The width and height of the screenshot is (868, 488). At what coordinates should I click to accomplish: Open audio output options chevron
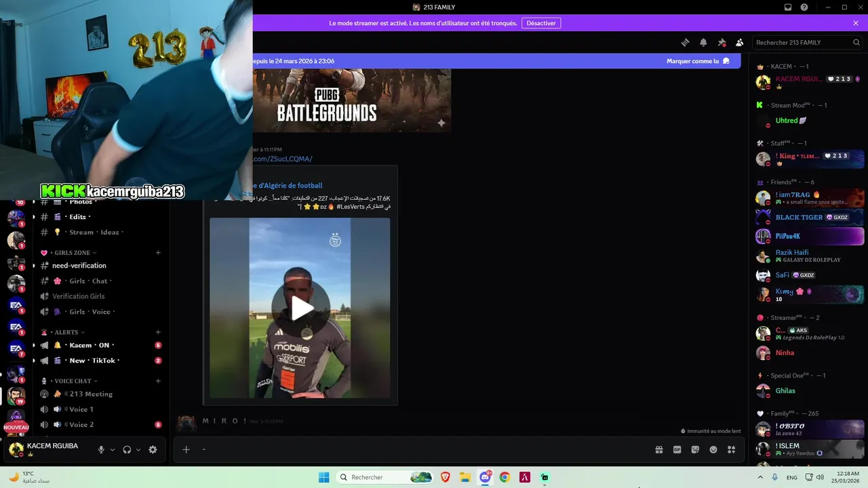coord(138,449)
